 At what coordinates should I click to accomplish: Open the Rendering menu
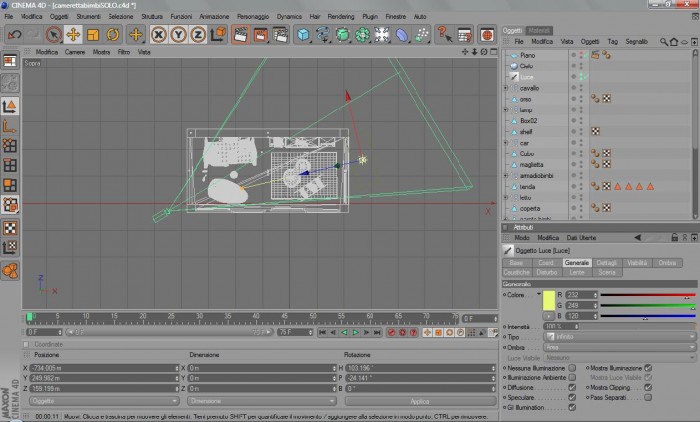(341, 17)
